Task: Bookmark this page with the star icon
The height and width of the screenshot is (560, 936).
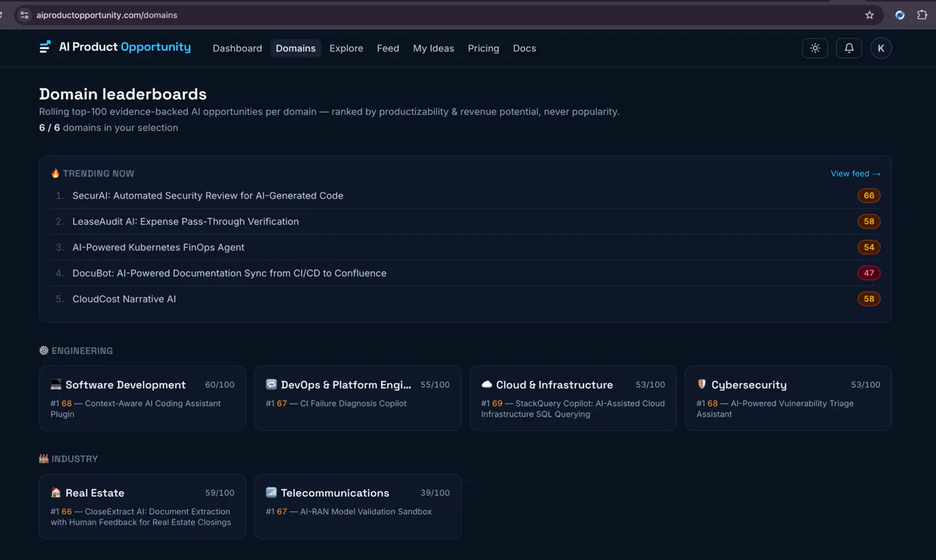Action: click(x=870, y=15)
